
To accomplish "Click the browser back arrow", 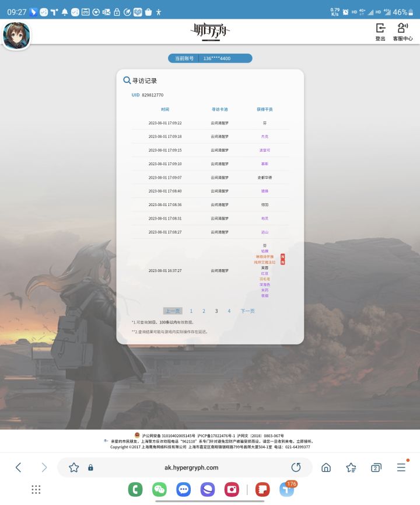I will [18, 467].
